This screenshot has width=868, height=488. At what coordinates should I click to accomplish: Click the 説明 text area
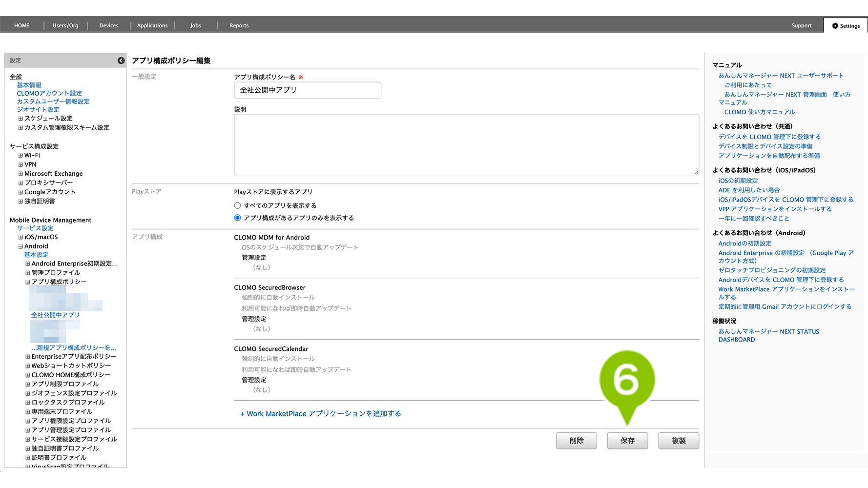(467, 144)
